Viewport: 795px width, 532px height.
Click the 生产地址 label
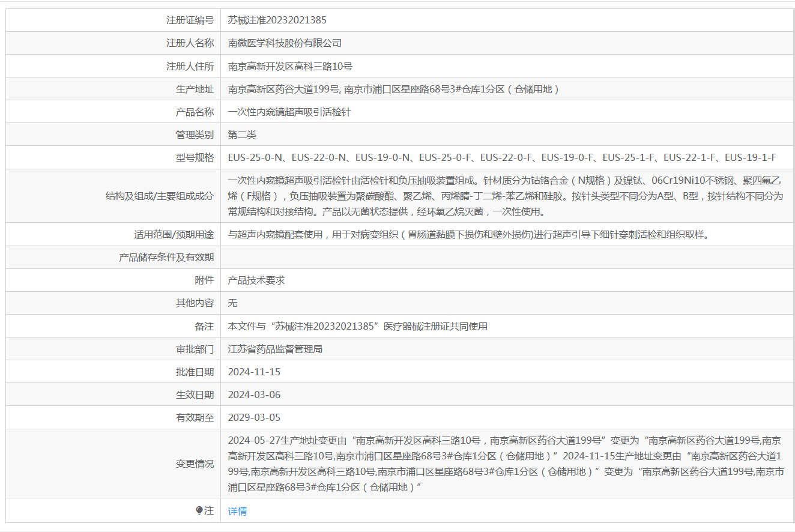coord(195,89)
